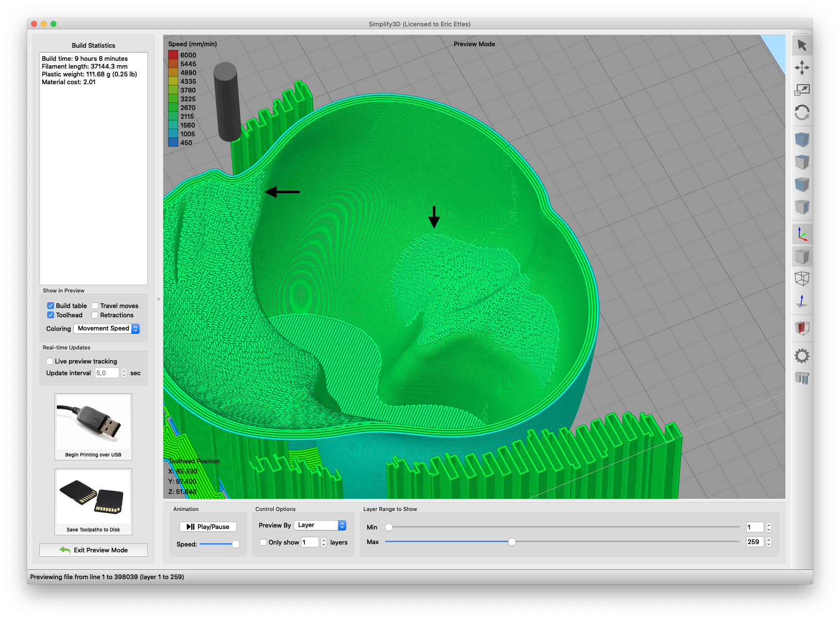The height and width of the screenshot is (620, 840).
Task: Click the Max layer number field showing 259
Action: tap(755, 542)
